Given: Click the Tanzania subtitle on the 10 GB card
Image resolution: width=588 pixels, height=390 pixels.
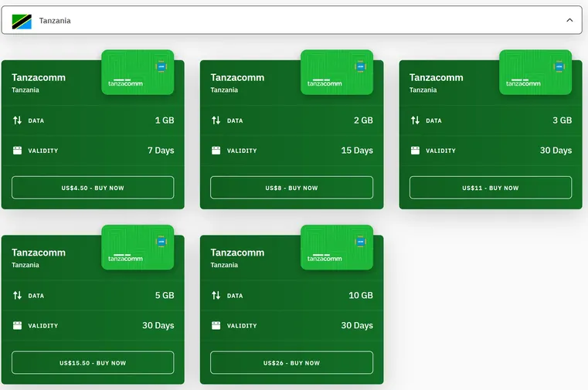Looking at the screenshot, I should pyautogui.click(x=224, y=265).
